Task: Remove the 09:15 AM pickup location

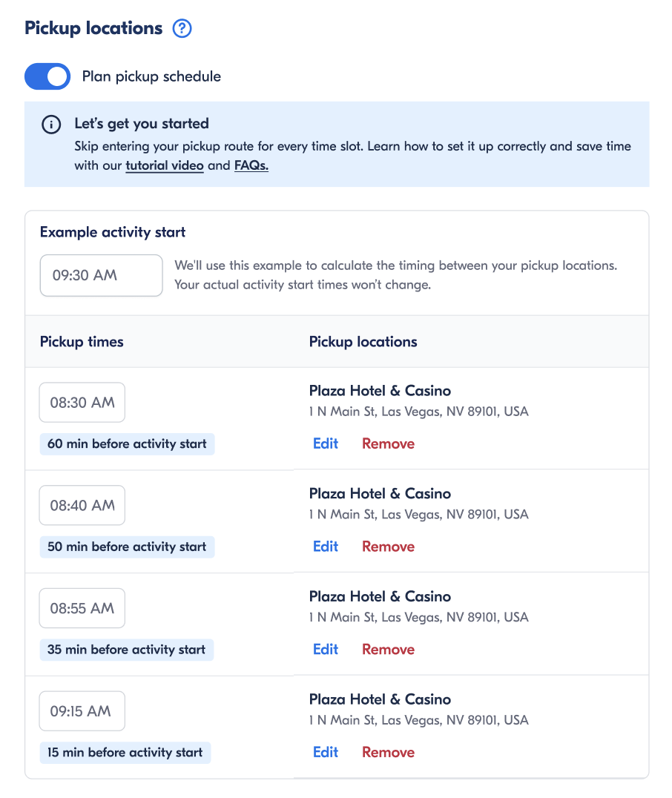Action: coord(388,752)
